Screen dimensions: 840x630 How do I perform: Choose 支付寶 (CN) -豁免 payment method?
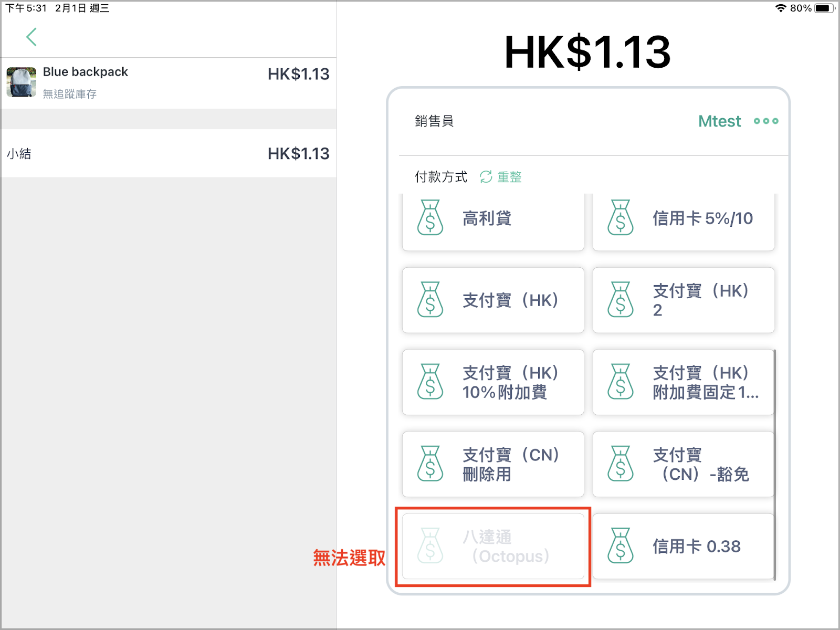(x=684, y=464)
